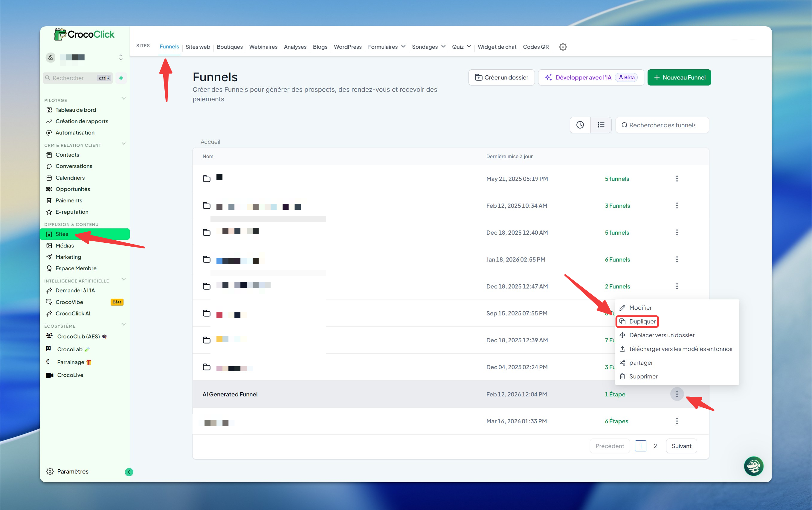Screen dimensions: 812x510
Task: Click Créer un dossier button
Action: [501, 77]
